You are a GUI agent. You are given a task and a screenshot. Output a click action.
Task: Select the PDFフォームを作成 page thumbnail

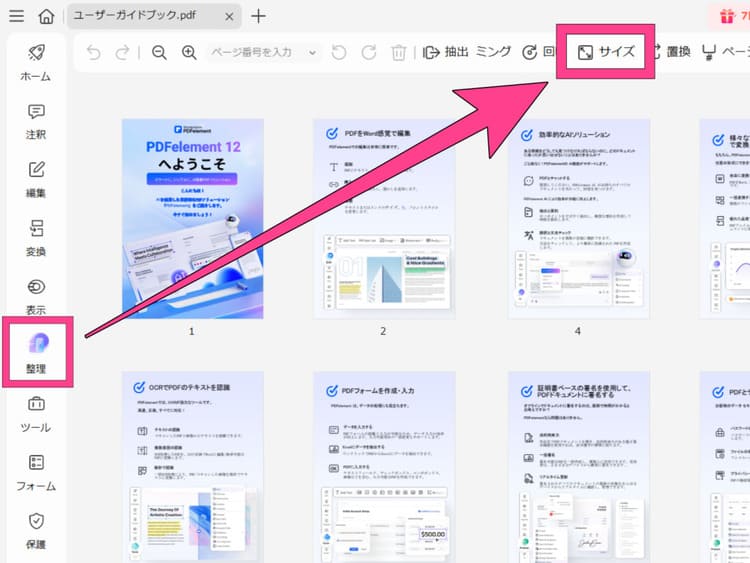coord(384,467)
